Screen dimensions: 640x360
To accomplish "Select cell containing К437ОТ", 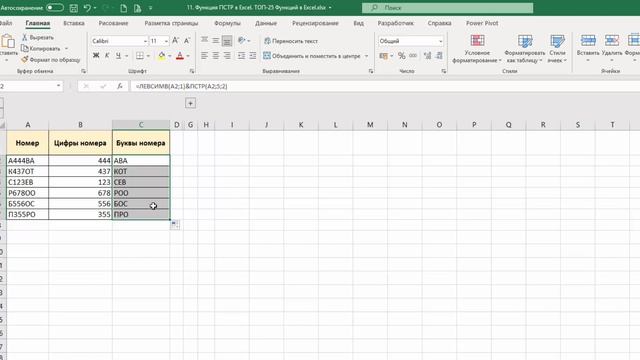I will tap(27, 171).
